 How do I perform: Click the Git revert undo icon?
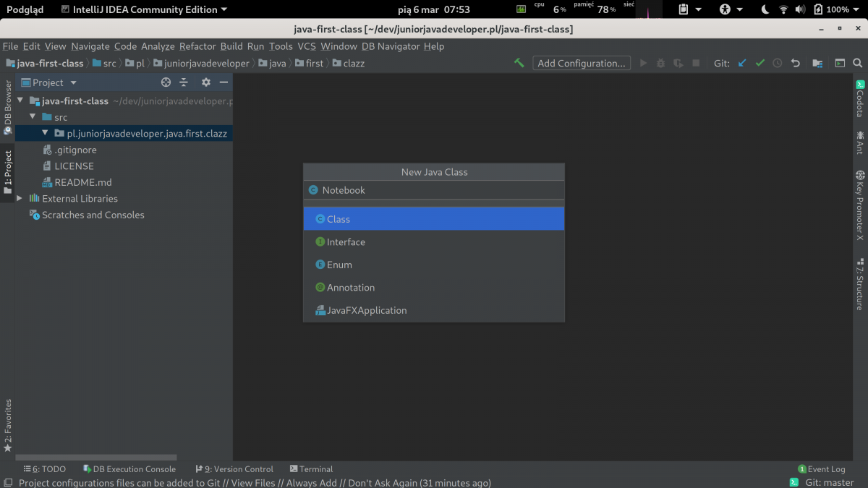pos(795,63)
